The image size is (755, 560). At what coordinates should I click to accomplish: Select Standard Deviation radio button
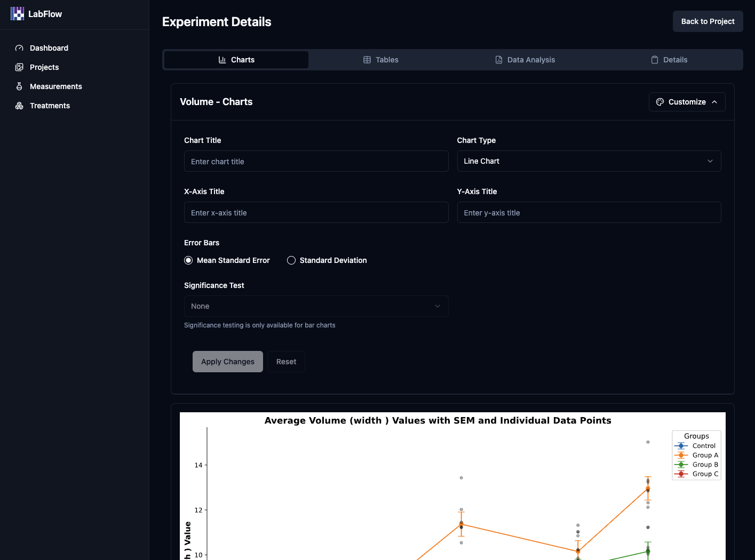point(291,260)
